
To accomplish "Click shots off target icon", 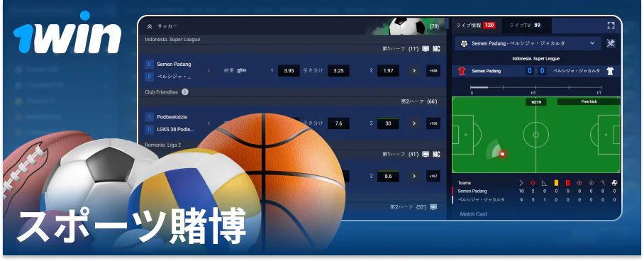I will 592,183.
